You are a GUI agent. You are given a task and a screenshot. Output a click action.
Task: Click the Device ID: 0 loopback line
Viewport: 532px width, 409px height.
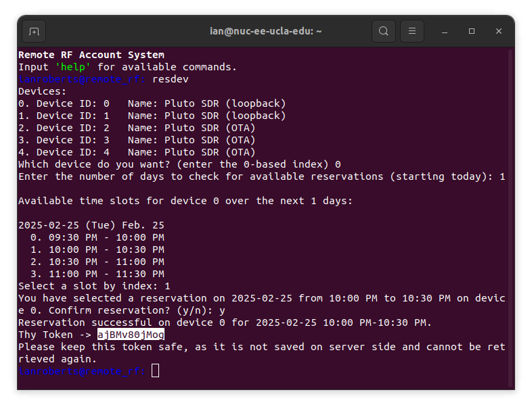pos(152,103)
